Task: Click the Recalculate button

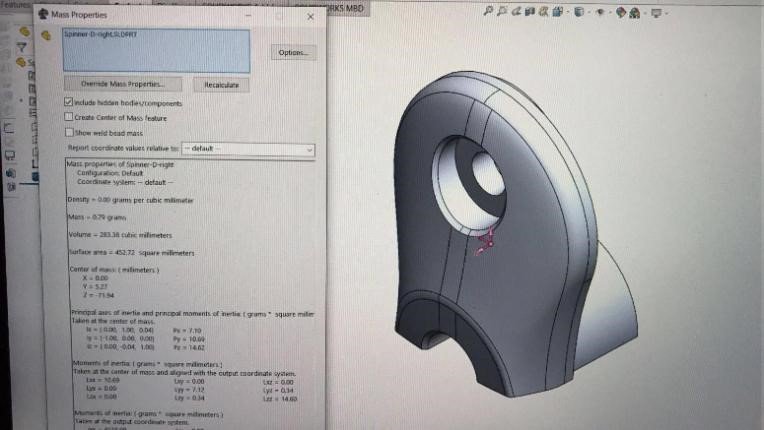Action: [221, 85]
